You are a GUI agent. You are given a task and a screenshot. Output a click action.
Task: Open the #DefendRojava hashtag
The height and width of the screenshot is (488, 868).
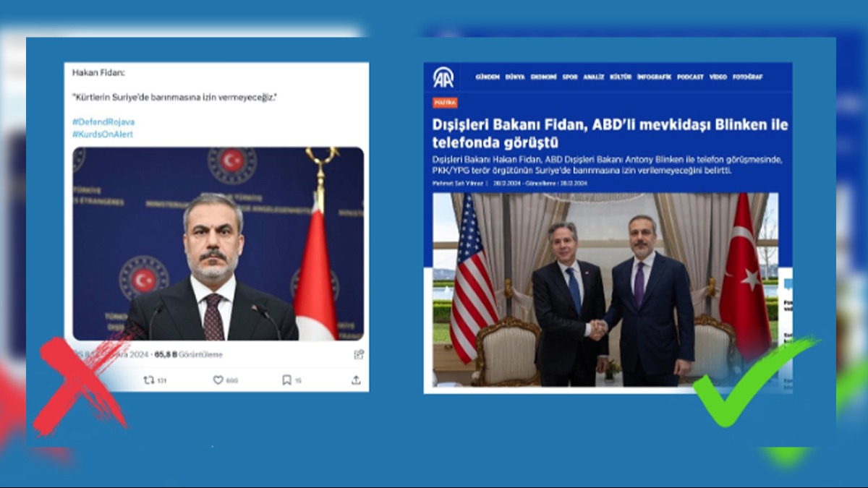103,122
